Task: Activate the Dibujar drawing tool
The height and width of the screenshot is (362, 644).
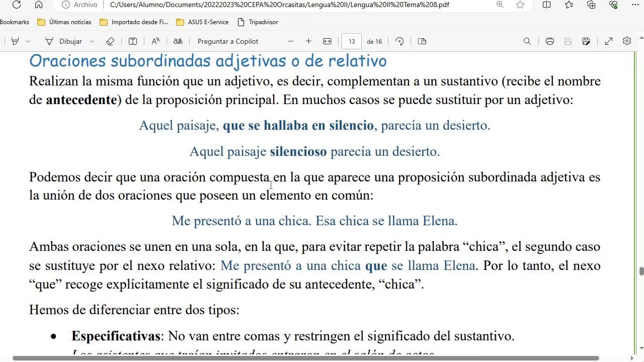Action: click(64, 41)
